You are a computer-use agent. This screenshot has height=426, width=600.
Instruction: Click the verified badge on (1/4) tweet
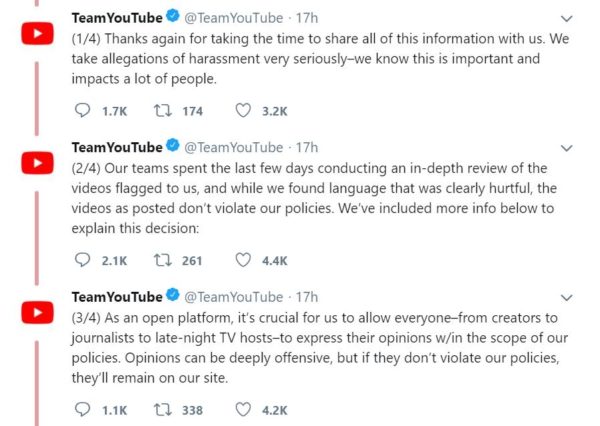[x=173, y=18]
